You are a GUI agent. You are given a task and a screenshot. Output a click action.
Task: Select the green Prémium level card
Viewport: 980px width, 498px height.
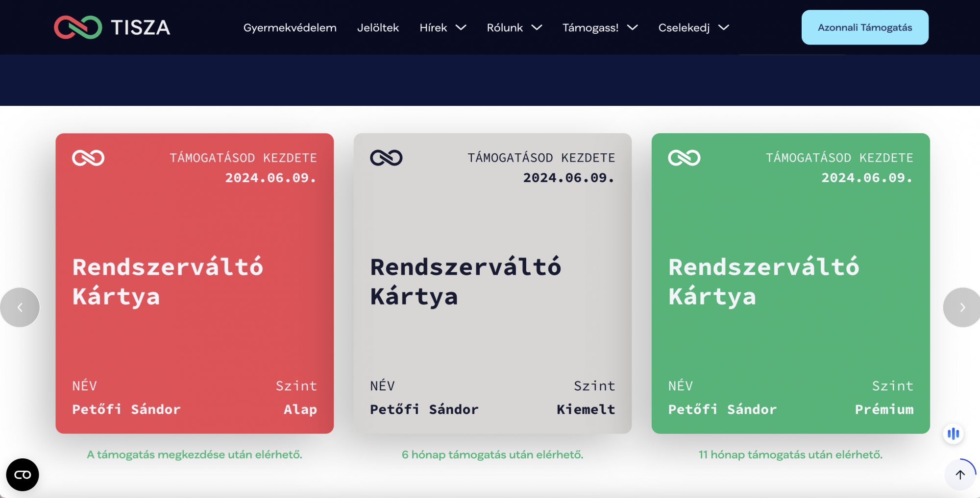(790, 283)
